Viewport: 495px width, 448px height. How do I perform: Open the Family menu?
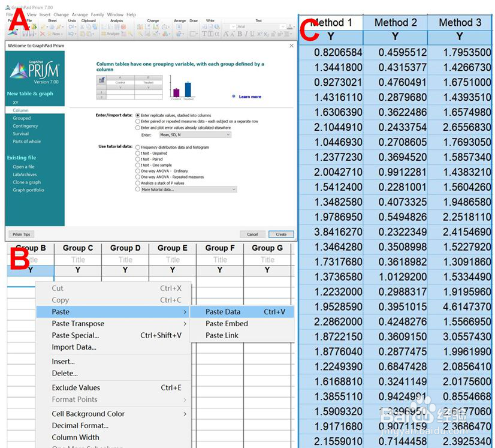[97, 14]
